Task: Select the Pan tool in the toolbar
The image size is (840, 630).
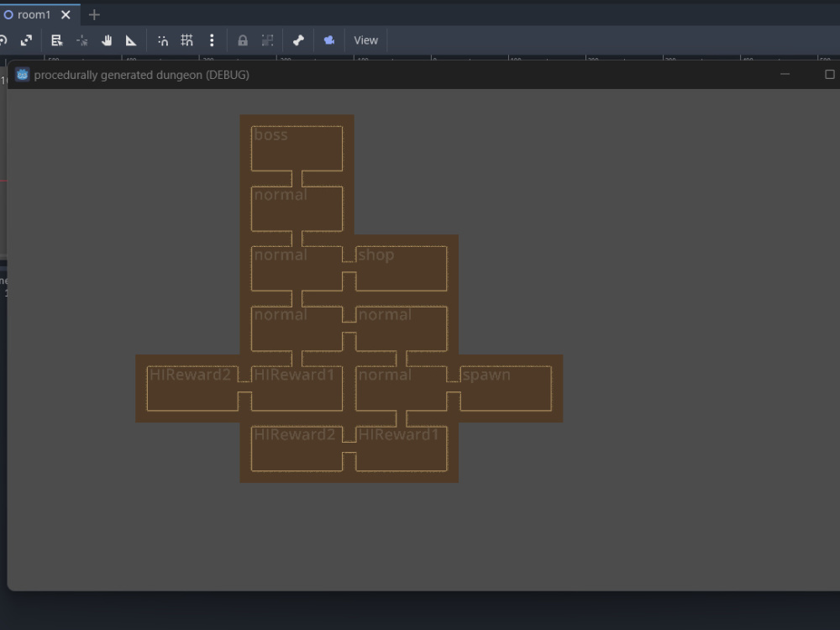Action: click(x=107, y=39)
